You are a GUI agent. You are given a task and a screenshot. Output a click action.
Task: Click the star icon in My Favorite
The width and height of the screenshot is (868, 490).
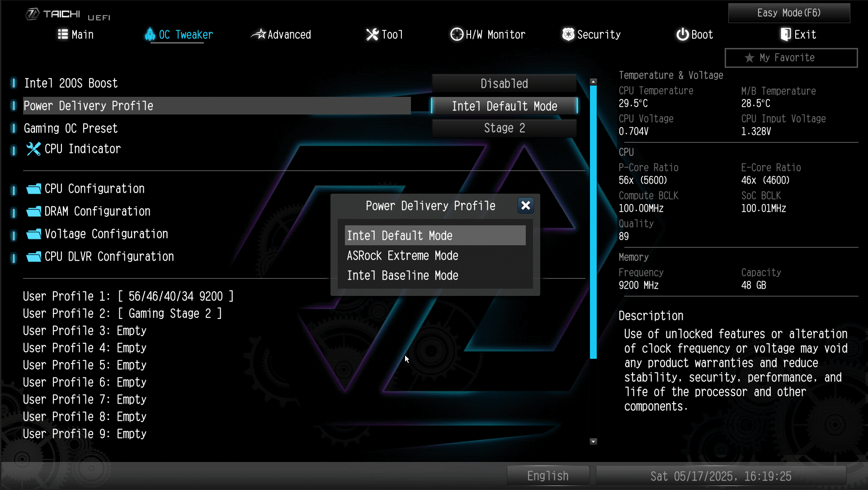[750, 58]
